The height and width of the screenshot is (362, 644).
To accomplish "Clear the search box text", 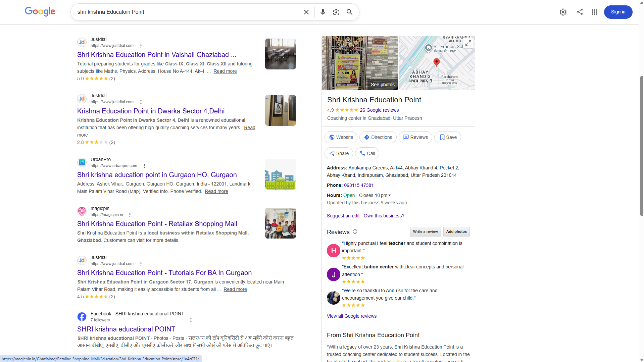I will point(306,12).
